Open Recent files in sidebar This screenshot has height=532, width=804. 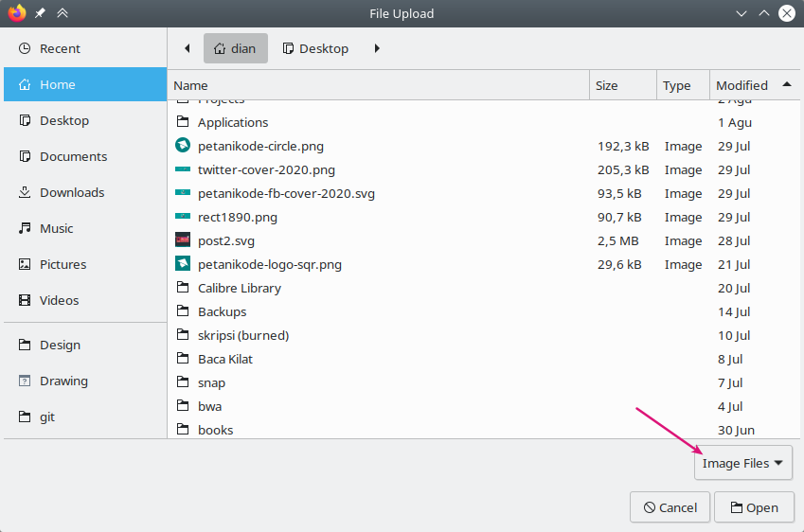(x=59, y=49)
